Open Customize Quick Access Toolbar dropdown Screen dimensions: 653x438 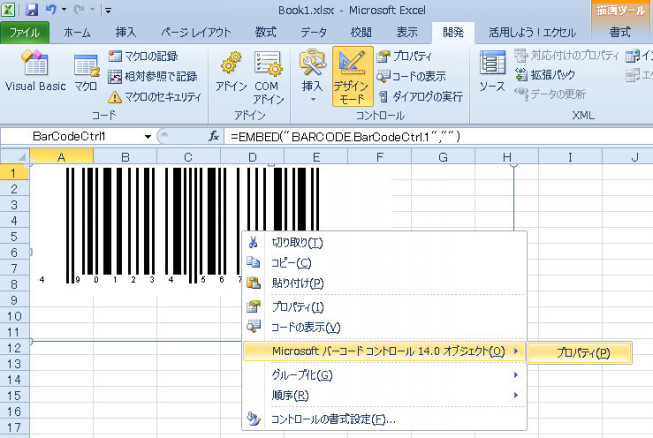pos(108,10)
